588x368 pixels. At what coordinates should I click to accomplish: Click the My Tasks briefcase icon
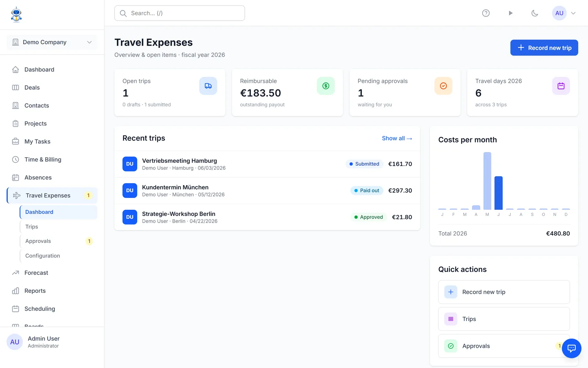pos(15,142)
